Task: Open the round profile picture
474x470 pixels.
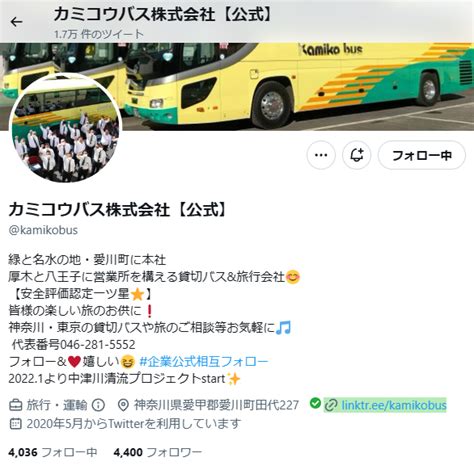Action: click(x=65, y=128)
